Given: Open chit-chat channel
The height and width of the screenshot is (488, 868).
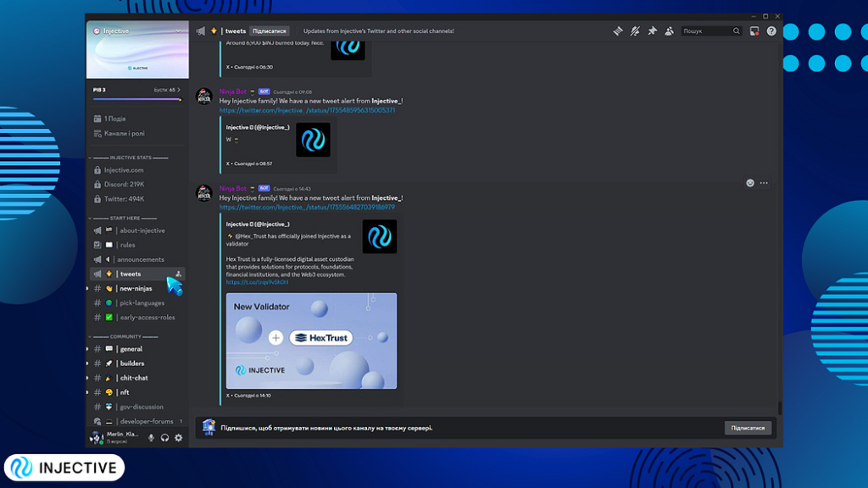Looking at the screenshot, I should pos(137,377).
